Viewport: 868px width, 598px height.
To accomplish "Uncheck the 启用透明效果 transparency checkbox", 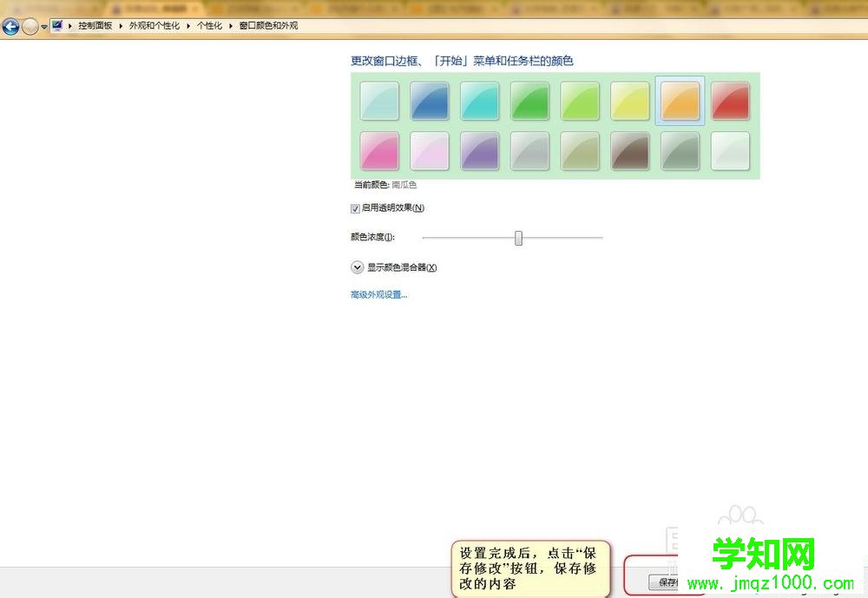I will (x=355, y=207).
